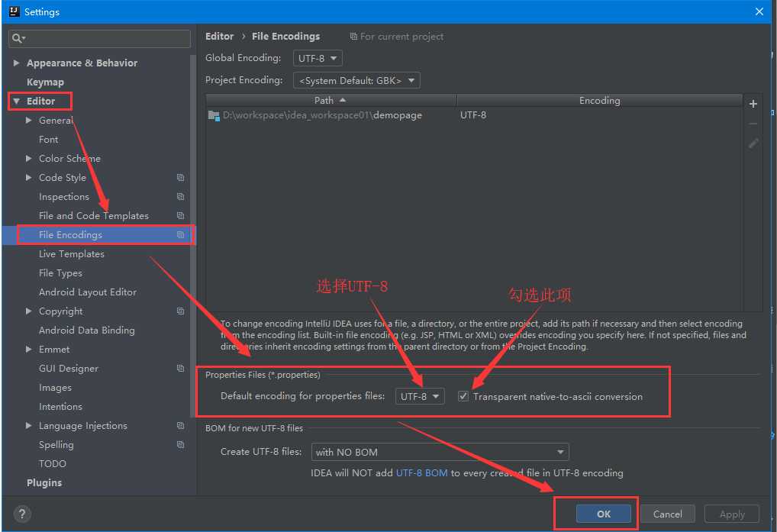The image size is (777, 532).
Task: Click project-level icon beside File and Code Templates
Action: (180, 215)
